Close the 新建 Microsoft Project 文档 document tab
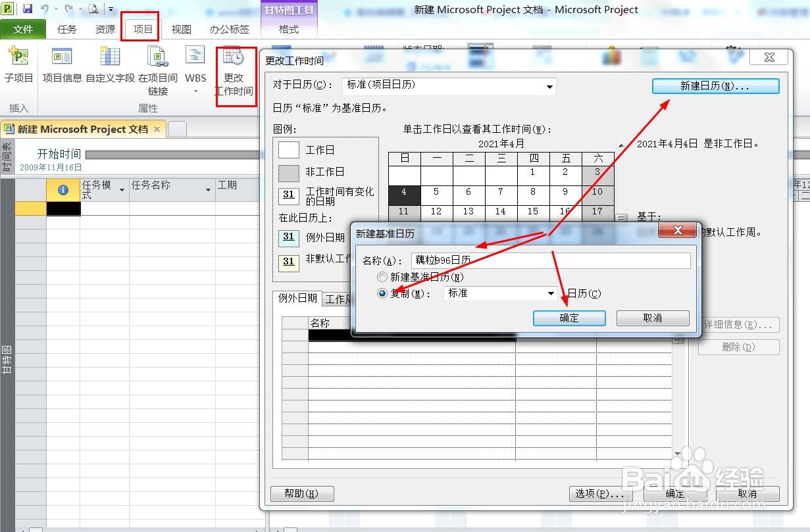Screen dimensions: 810x532 (x=157, y=130)
